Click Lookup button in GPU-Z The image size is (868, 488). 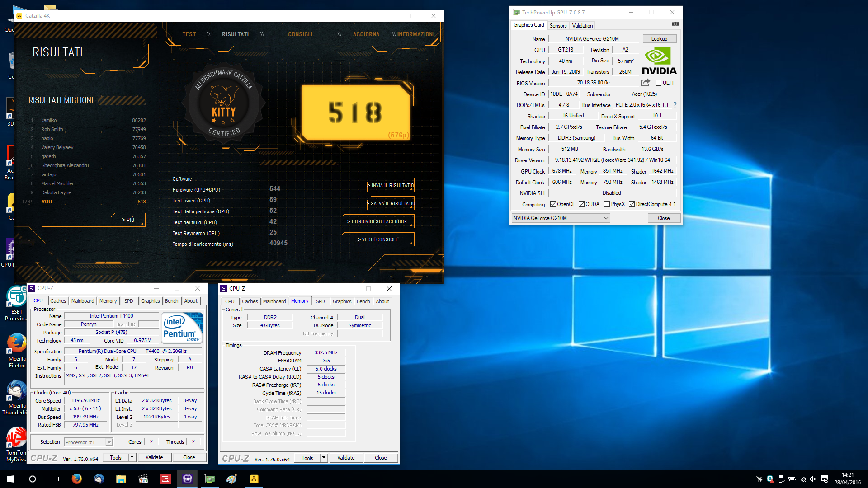coord(659,39)
